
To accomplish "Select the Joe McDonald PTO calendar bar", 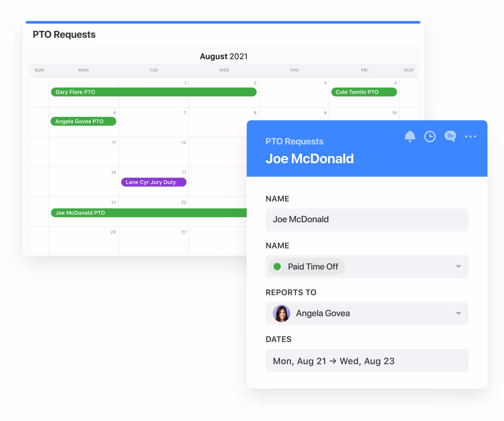I will pos(149,213).
